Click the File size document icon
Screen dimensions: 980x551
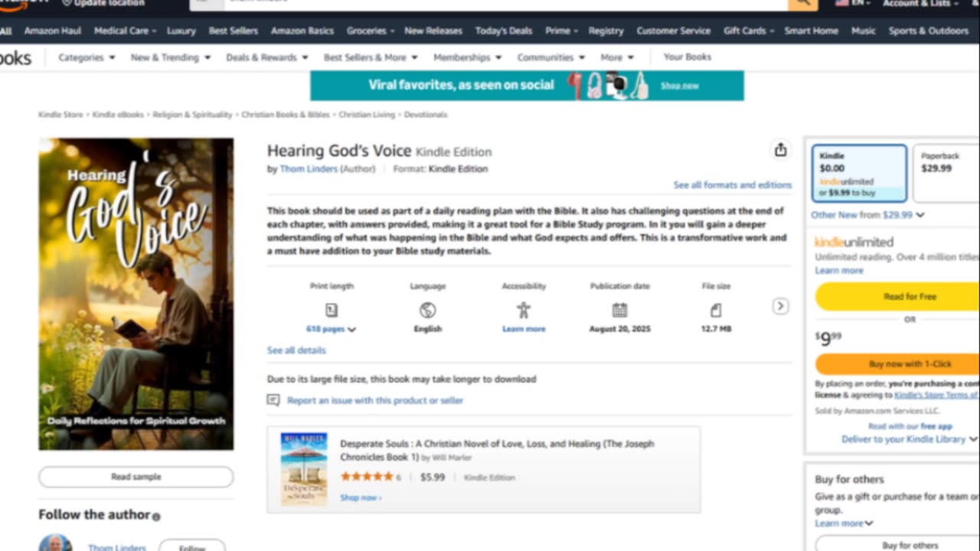pyautogui.click(x=716, y=310)
